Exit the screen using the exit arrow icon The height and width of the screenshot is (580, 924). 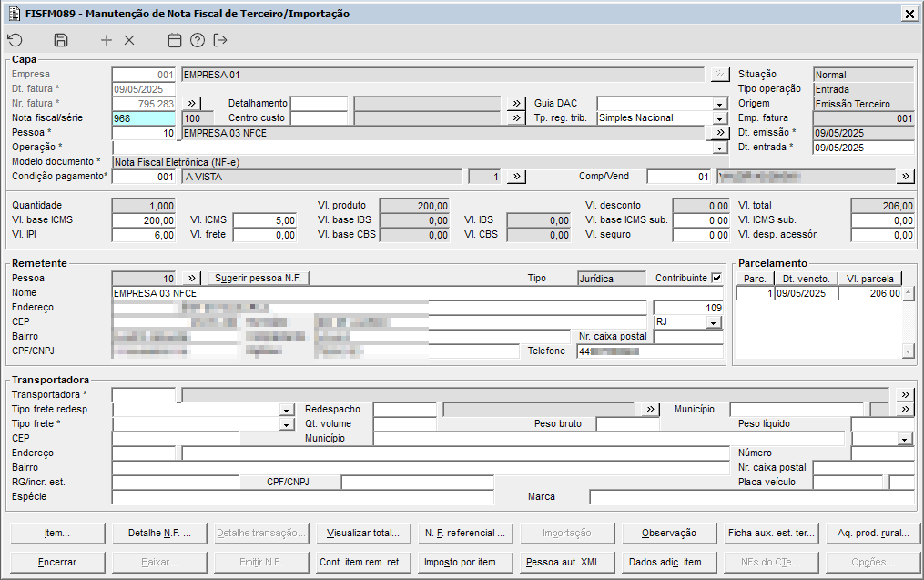pyautogui.click(x=220, y=40)
